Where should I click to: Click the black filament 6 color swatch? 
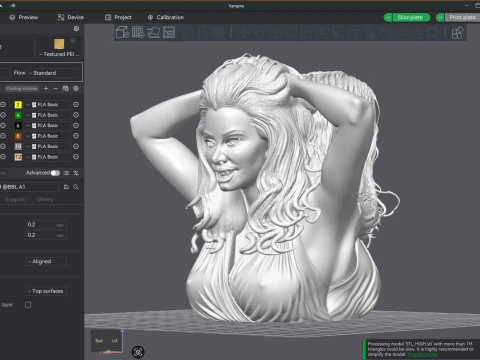18,125
